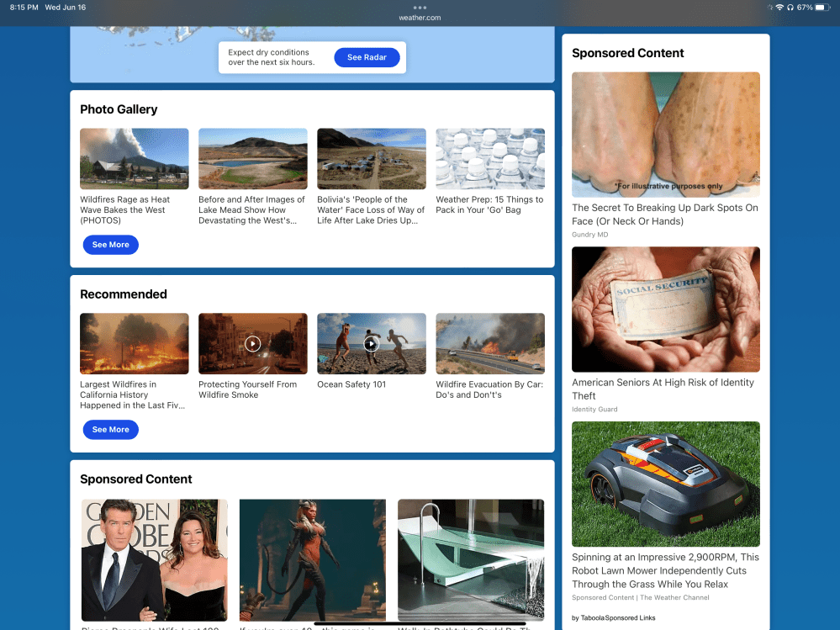Open the water bottles Weather Prep thumbnail
Image resolution: width=840 pixels, height=630 pixels.
[489, 158]
